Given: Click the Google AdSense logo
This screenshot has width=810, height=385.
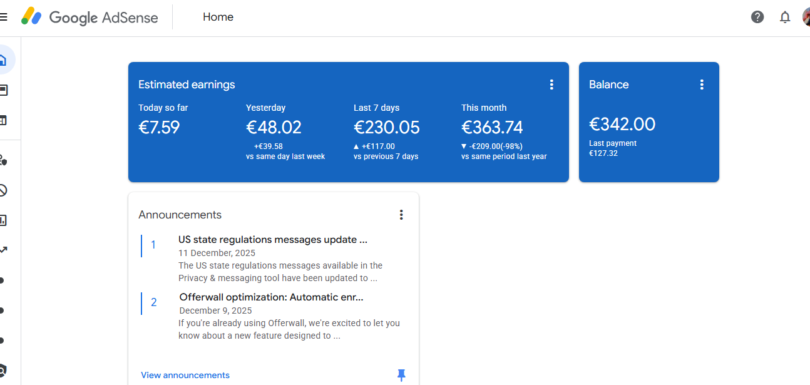Looking at the screenshot, I should (x=89, y=17).
